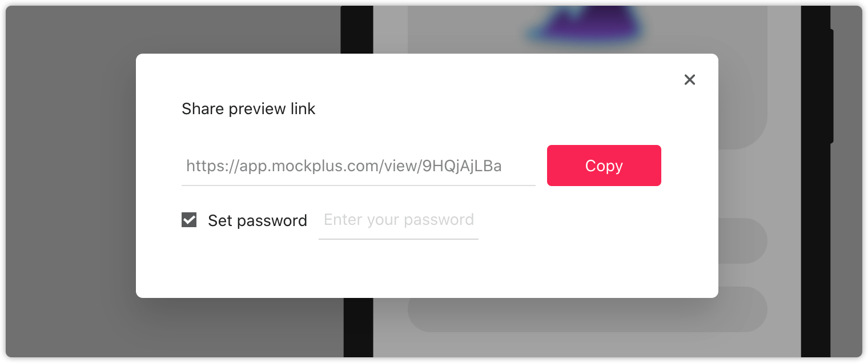Image resolution: width=868 pixels, height=363 pixels.
Task: Click the dark scrollbar handle at right edge
Action: [x=831, y=86]
